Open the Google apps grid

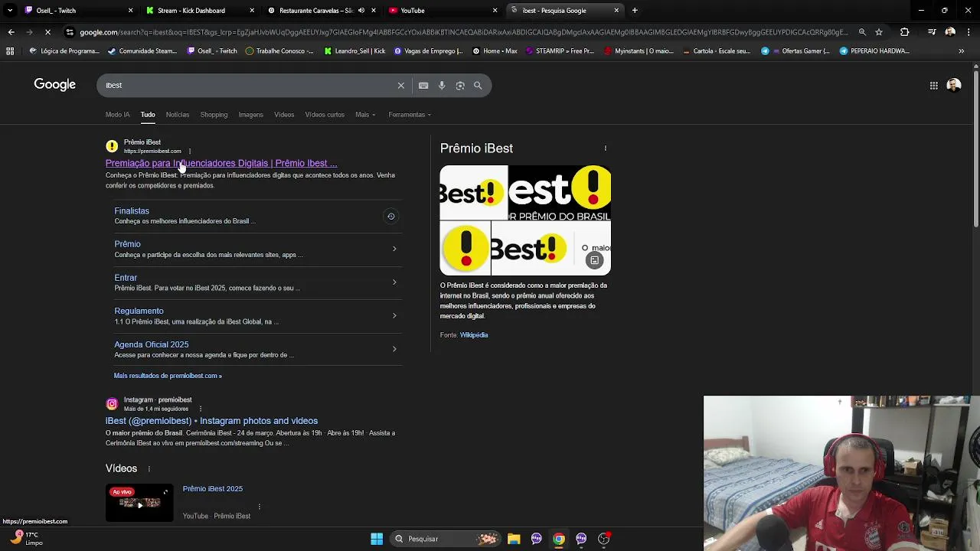(x=934, y=86)
